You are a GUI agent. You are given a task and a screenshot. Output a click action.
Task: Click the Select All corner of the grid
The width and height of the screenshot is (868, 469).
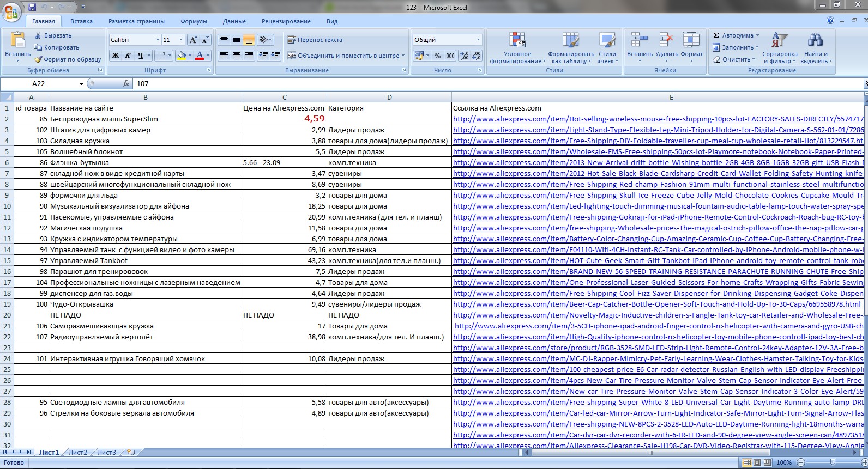tap(7, 97)
